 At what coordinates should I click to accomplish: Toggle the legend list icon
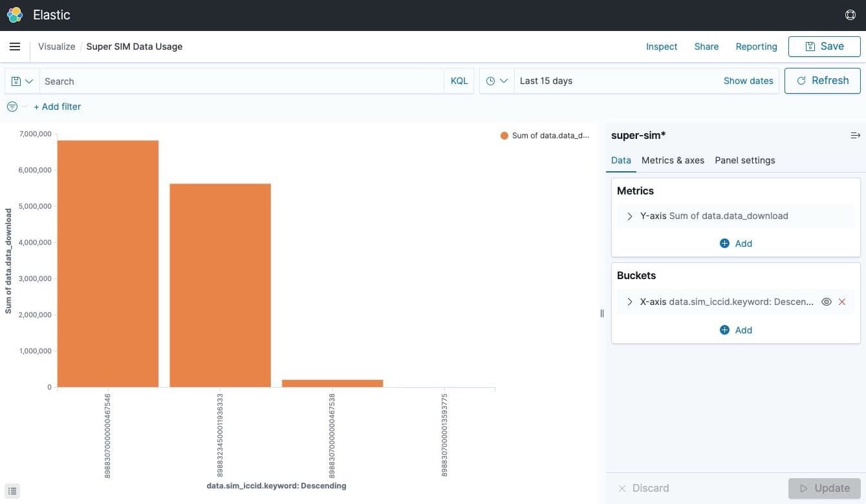12,491
